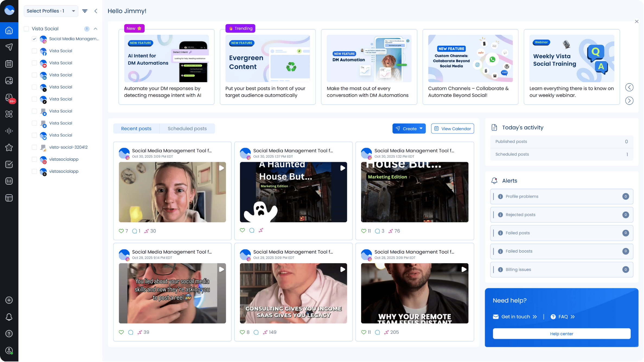644x362 pixels.
Task: Select the Recent posts tab
Action: pos(136,129)
